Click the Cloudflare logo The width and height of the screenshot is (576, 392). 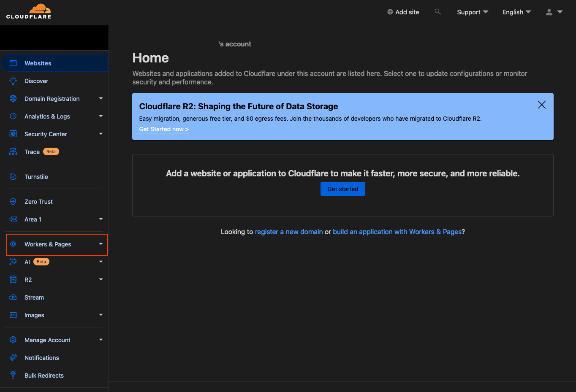click(29, 11)
